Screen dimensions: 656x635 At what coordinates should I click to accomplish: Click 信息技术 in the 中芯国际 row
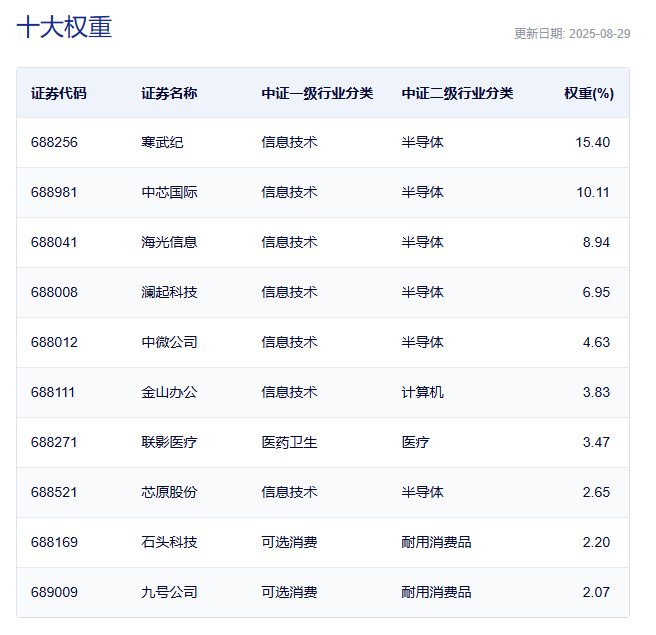coord(289,192)
